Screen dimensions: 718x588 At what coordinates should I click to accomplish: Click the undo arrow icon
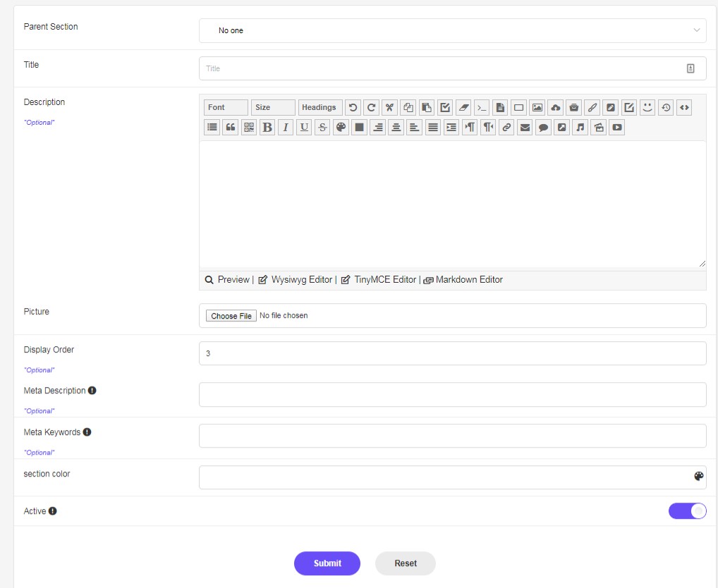[353, 108]
